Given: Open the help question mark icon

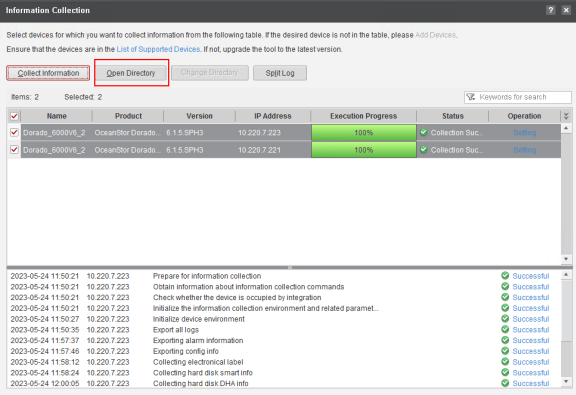Looking at the screenshot, I should (x=550, y=10).
